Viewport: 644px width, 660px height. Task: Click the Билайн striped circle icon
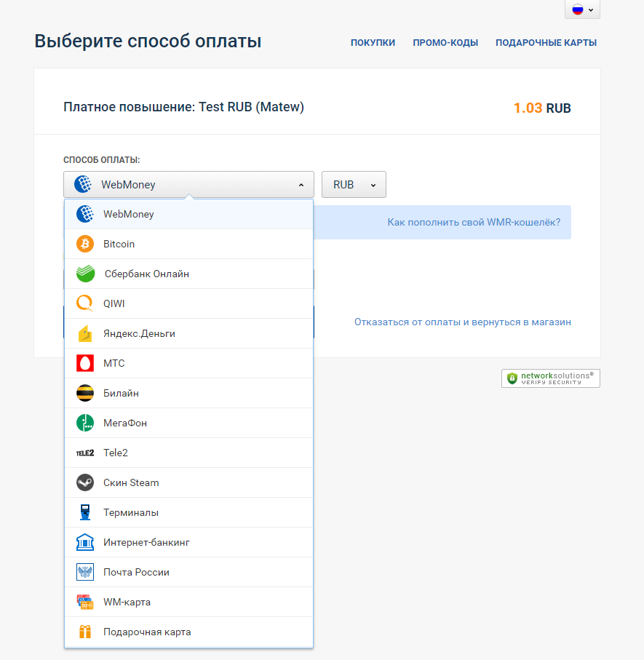pyautogui.click(x=85, y=393)
